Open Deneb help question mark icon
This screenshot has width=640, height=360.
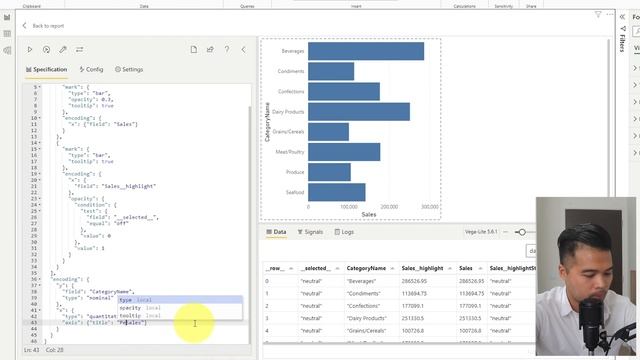(227, 49)
